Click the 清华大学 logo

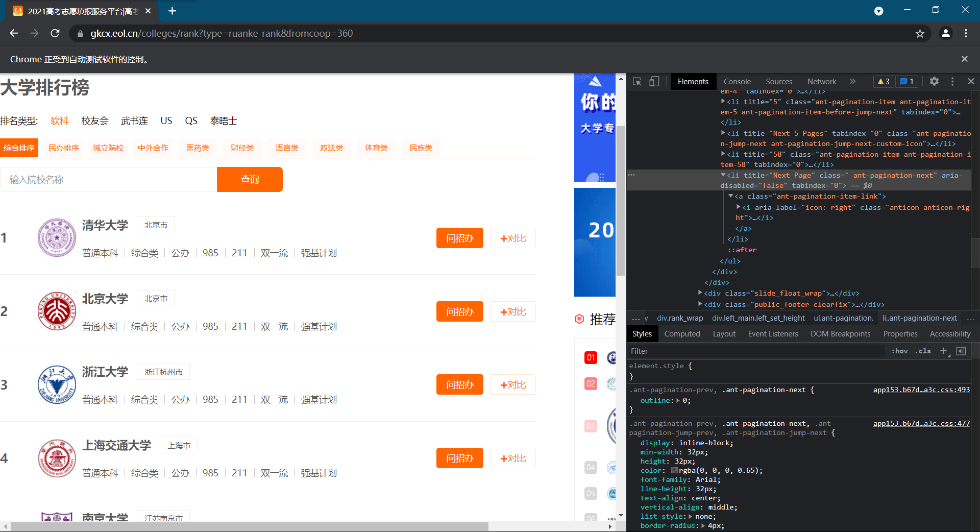[57, 237]
